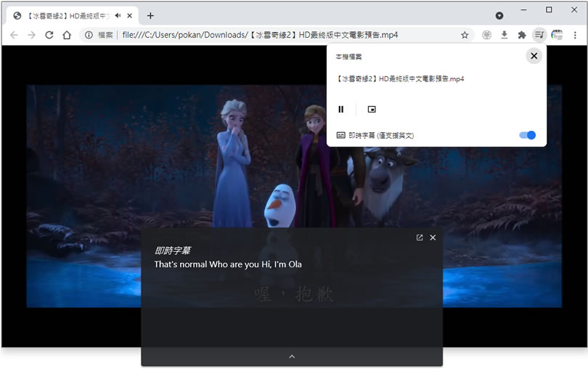Click the address bar file URL
The width and height of the screenshot is (588, 369).
point(260,35)
